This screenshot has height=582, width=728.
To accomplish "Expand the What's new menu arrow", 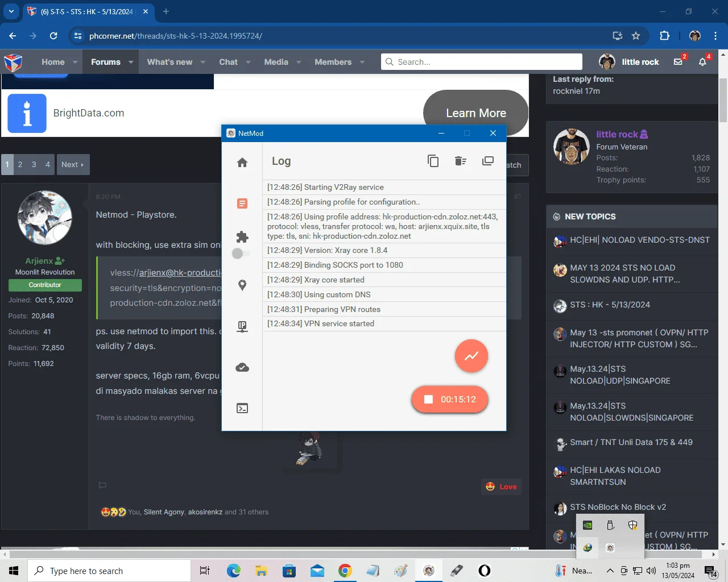I will [202, 62].
